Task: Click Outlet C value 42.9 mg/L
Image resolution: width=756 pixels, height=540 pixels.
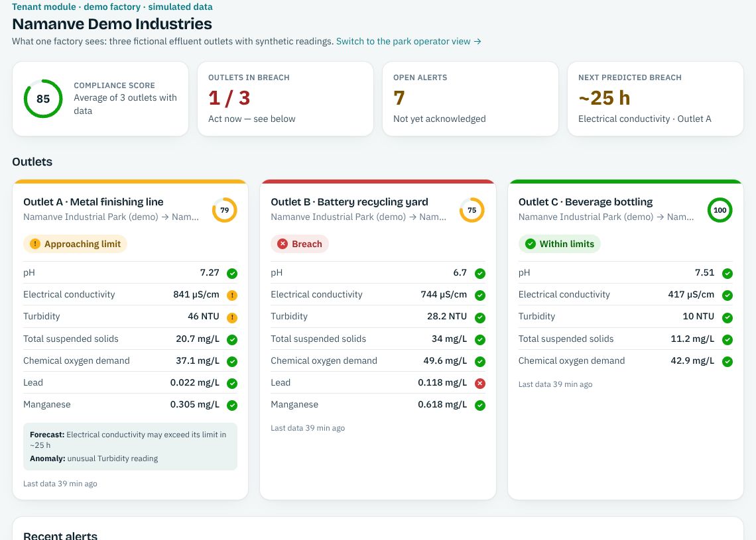Action: 693,361
